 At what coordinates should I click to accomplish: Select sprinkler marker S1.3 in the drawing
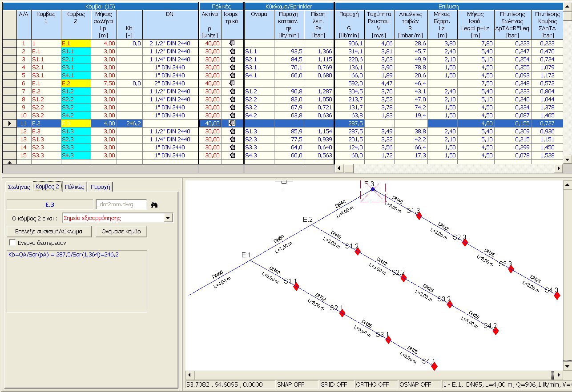pos(419,216)
